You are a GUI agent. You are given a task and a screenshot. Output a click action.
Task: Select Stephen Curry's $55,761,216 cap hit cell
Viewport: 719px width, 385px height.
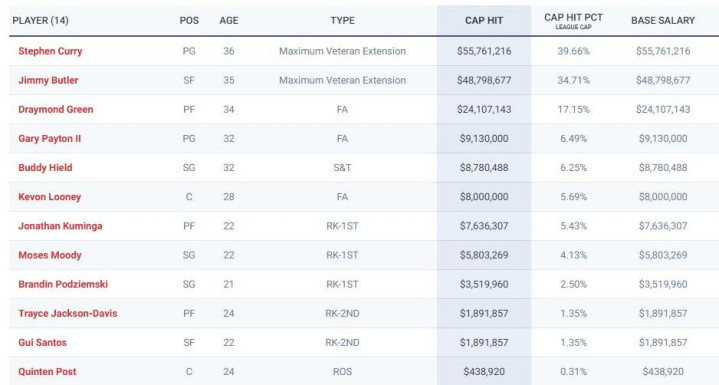pos(484,51)
